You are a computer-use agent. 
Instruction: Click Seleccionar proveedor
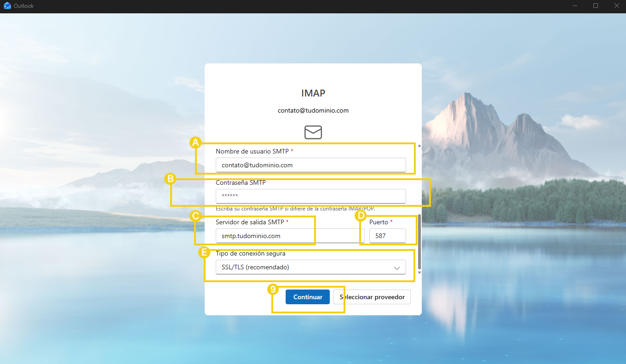pos(372,296)
